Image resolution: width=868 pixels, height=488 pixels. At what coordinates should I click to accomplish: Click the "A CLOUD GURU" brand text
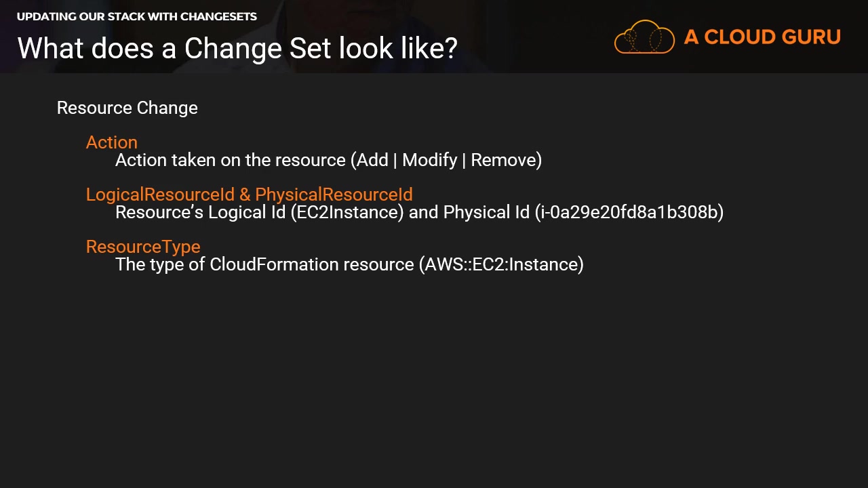[762, 37]
